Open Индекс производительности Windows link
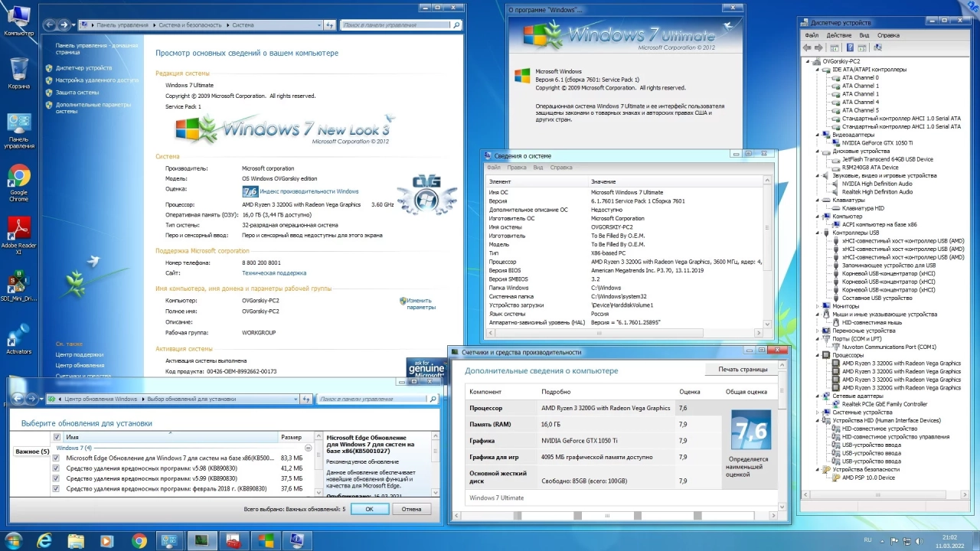 point(309,191)
